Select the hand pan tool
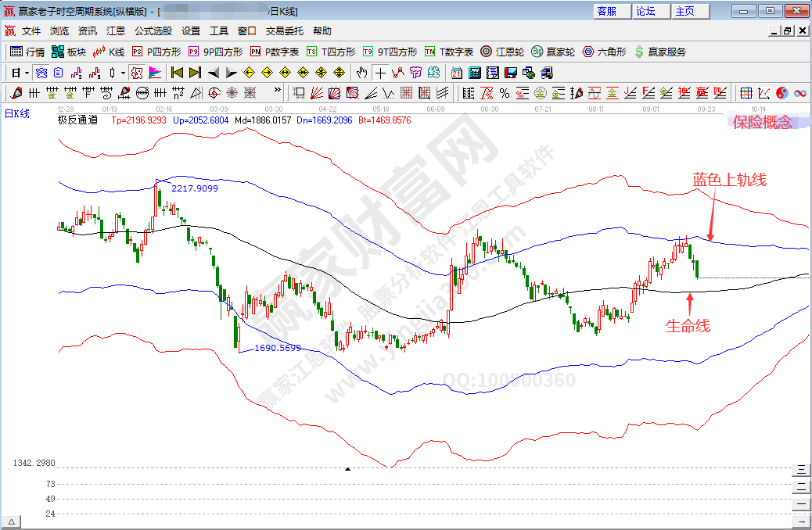 click(361, 73)
